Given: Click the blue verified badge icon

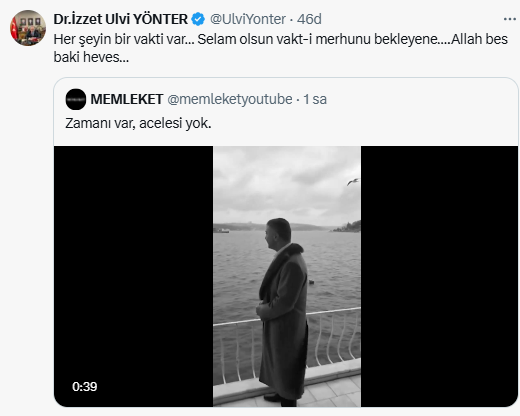Looking at the screenshot, I should 198,19.
